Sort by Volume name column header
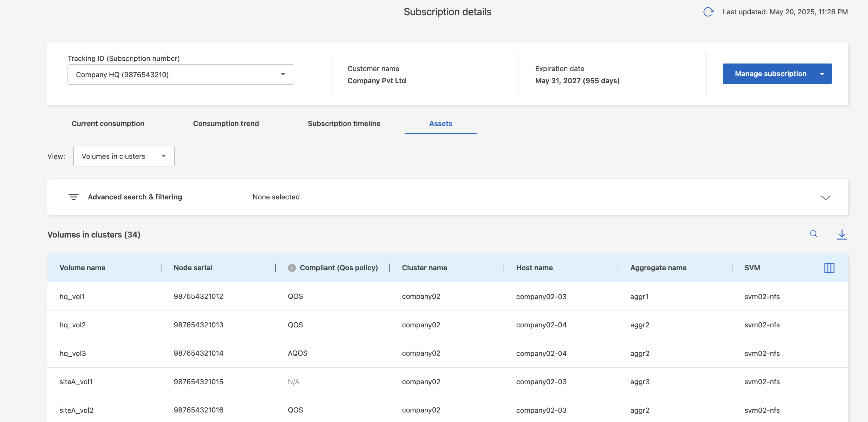This screenshot has height=422, width=868. click(x=82, y=268)
